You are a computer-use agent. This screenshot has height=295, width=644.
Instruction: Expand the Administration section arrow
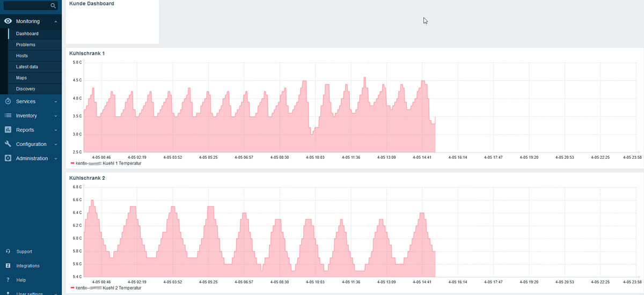(56, 158)
